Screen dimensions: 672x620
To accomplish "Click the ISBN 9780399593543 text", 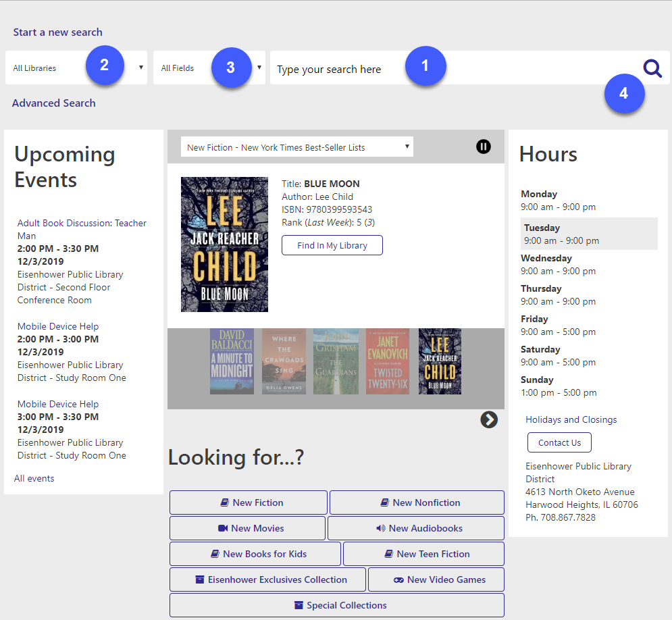I will click(x=327, y=209).
